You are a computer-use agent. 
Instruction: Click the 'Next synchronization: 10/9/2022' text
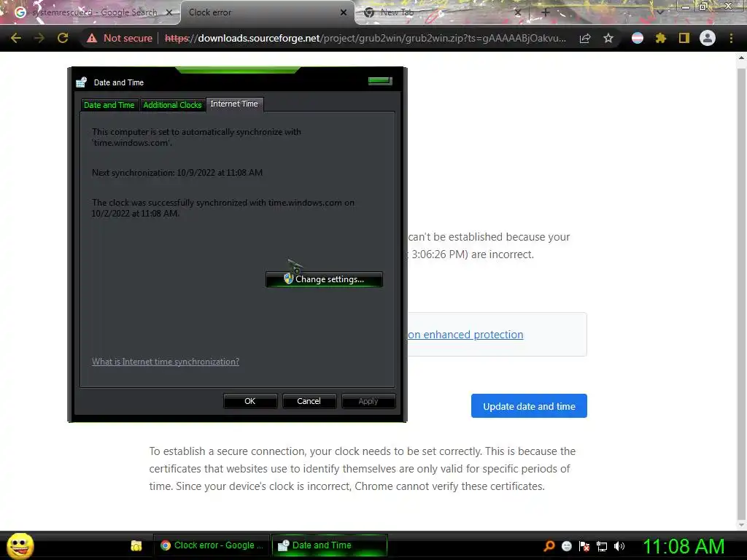click(177, 172)
